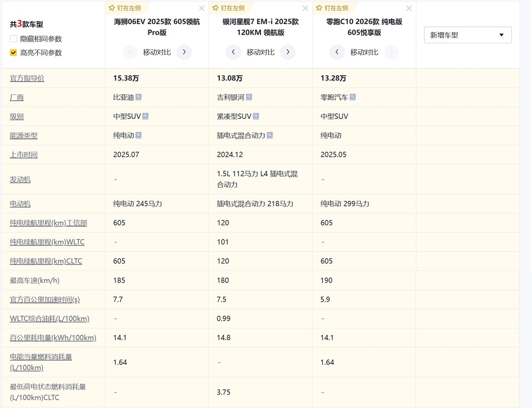This screenshot has width=532, height=408.
Task: Disable highlighting of different parameters
Action: [13, 53]
